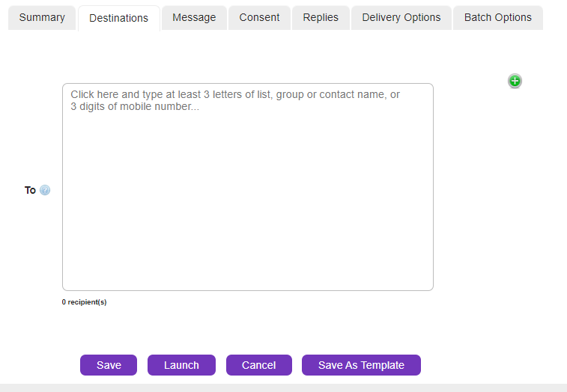567x392 pixels.
Task: Switch to Delivery Options tab
Action: (x=401, y=17)
